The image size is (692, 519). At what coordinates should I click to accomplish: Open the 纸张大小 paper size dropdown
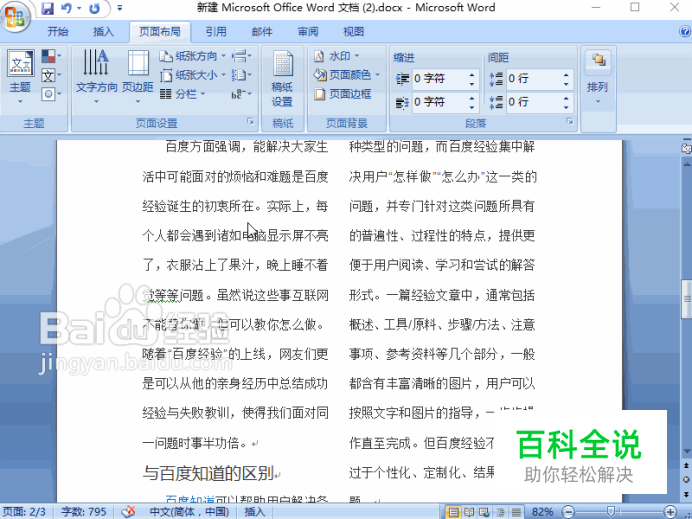[x=192, y=75]
